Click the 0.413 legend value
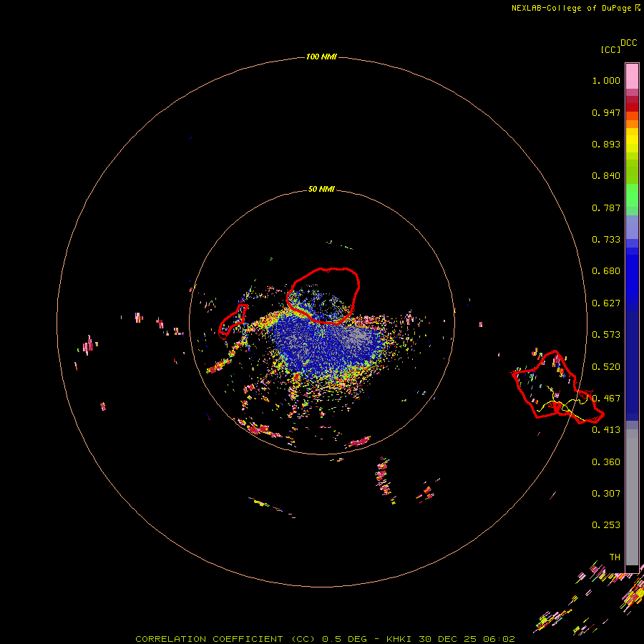 pyautogui.click(x=606, y=430)
